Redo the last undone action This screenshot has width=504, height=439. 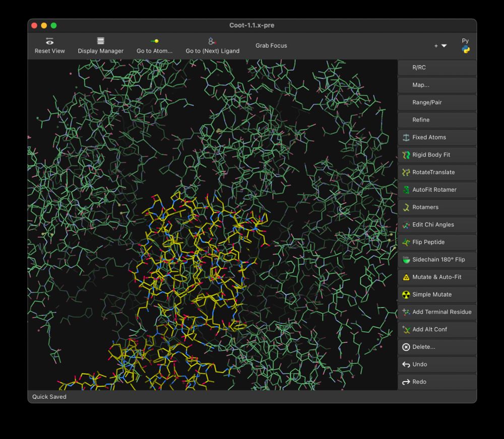(x=437, y=382)
